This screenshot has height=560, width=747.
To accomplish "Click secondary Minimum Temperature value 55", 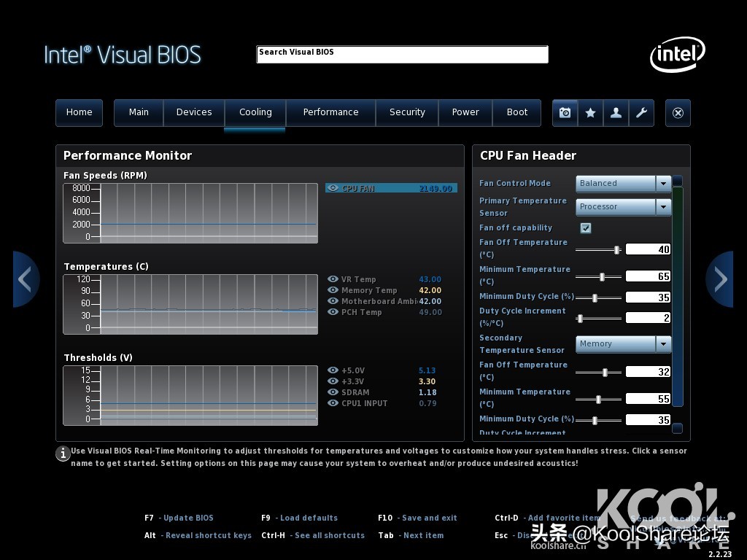I will 648,399.
